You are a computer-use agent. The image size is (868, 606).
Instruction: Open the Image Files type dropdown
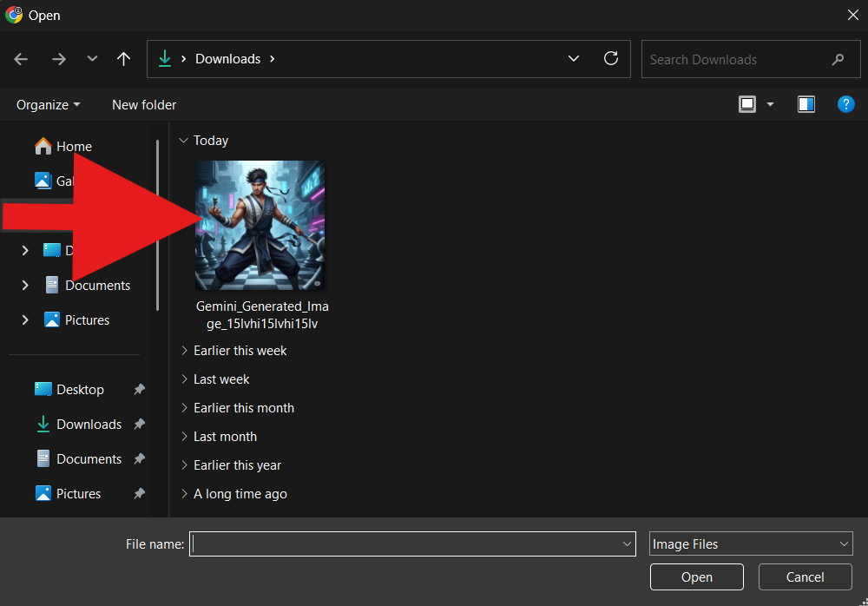coord(751,544)
